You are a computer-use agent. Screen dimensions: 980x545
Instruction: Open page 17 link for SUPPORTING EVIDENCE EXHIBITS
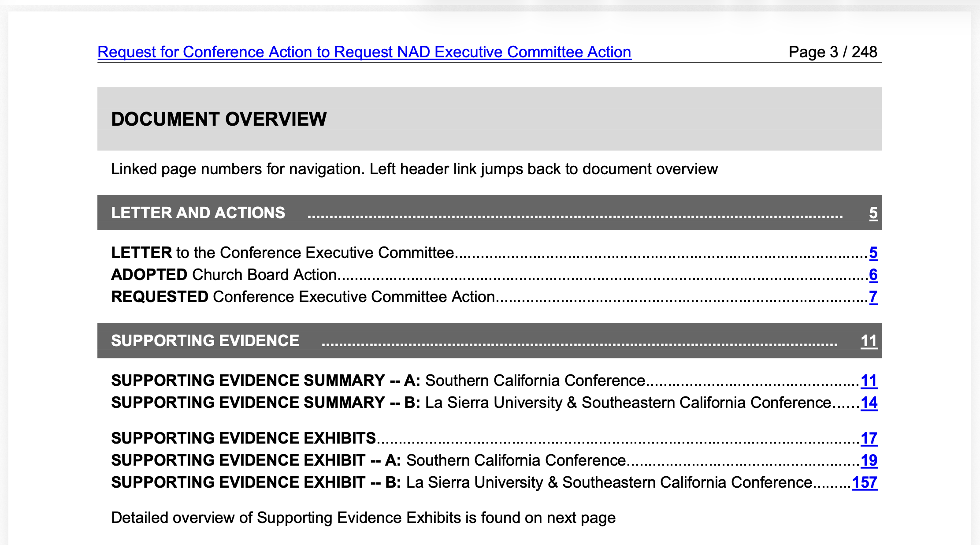pos(869,438)
